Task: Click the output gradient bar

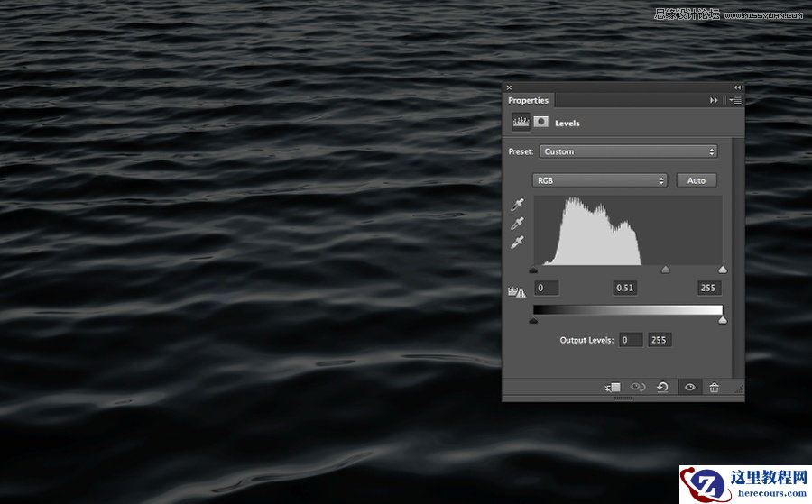Action: point(628,309)
